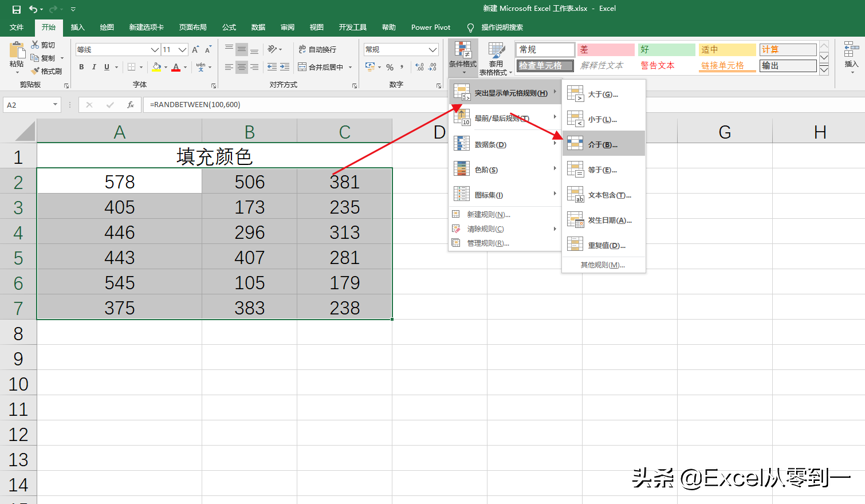Toggle middle align
The image size is (865, 504).
click(242, 50)
